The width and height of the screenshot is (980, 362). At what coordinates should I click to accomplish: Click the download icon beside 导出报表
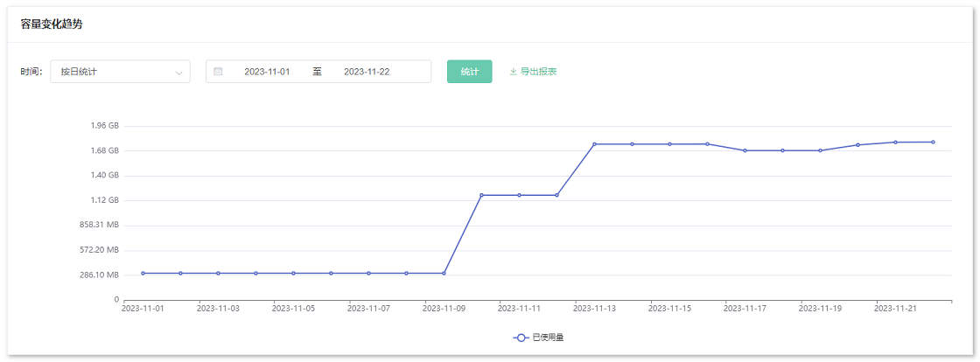pyautogui.click(x=514, y=72)
